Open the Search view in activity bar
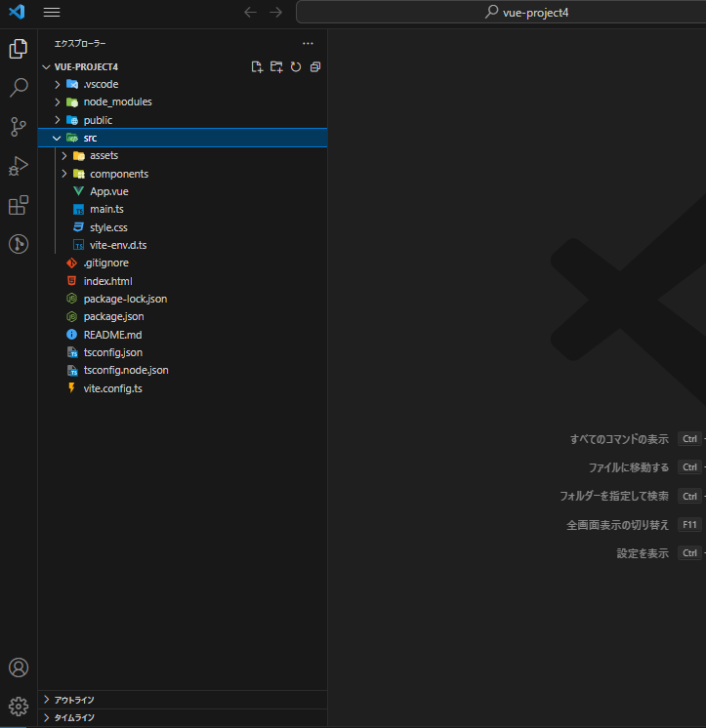Viewport: 706px width, 728px height. point(19,87)
